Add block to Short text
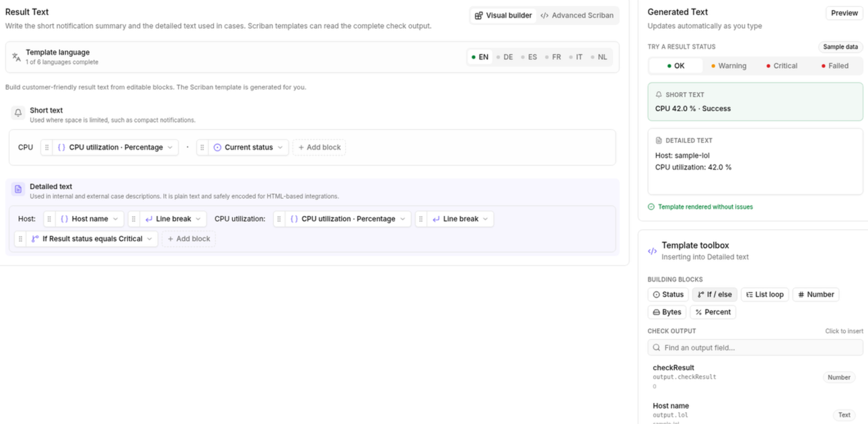The image size is (868, 424). tap(319, 147)
